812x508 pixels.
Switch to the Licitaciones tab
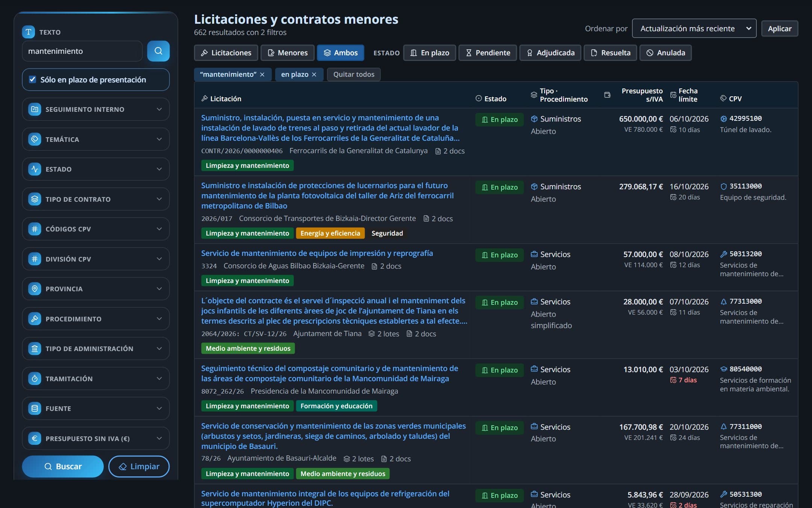pyautogui.click(x=226, y=53)
